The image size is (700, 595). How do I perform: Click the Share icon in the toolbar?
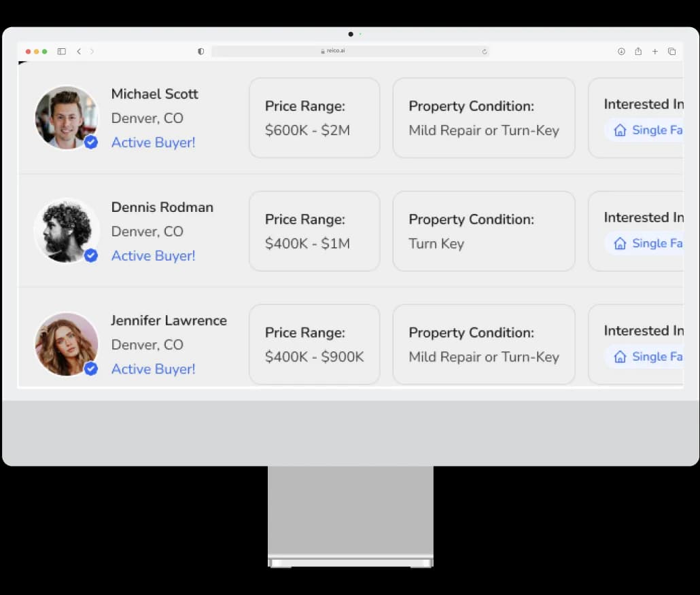638,52
